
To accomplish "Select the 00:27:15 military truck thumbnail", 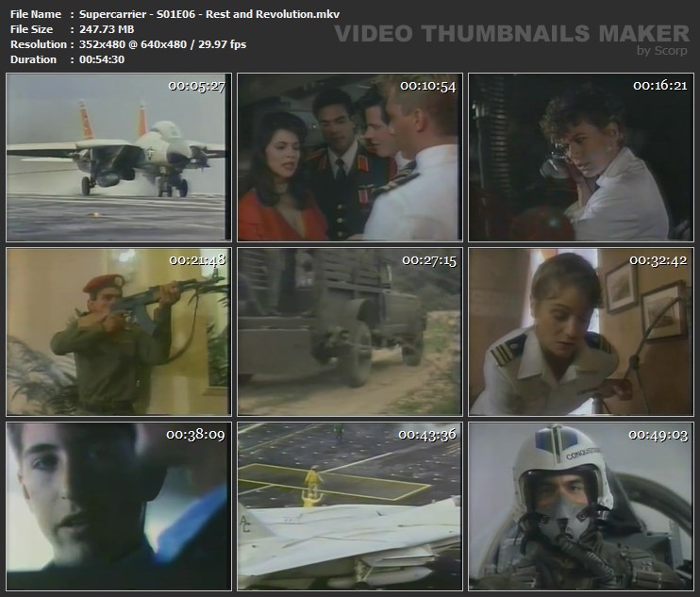I will pos(350,332).
